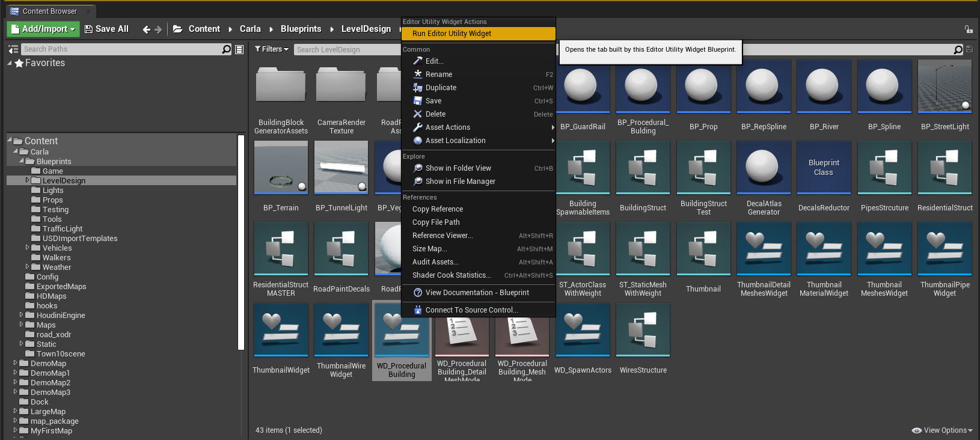This screenshot has height=440, width=980.
Task: Open the View Options dropdown
Action: click(x=942, y=430)
